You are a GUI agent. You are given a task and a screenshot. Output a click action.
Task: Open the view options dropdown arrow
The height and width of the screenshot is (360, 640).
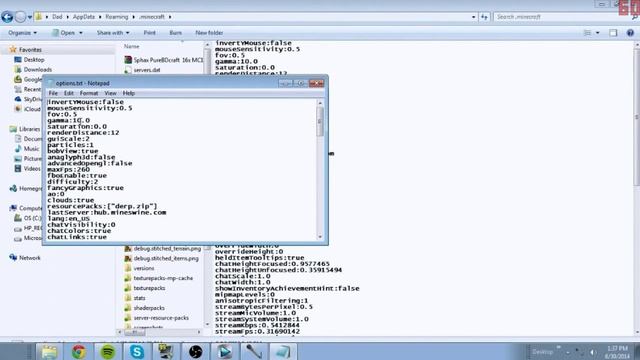[x=598, y=33]
